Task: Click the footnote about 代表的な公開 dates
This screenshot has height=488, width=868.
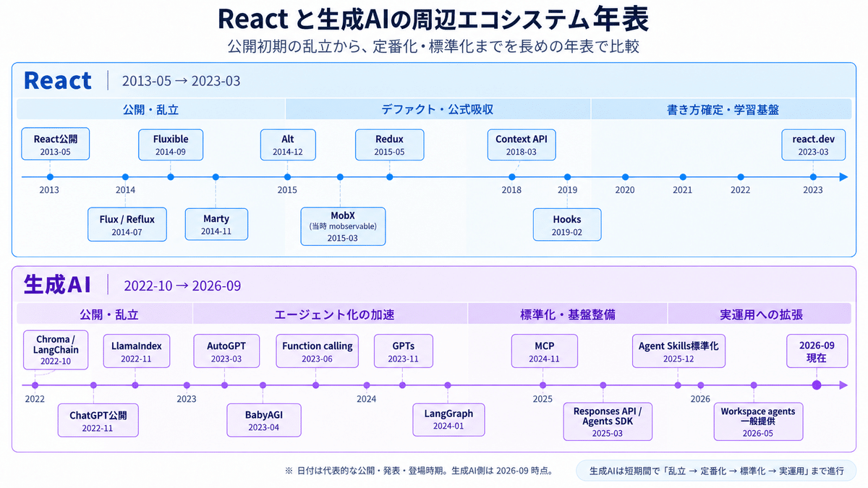Action: 420,471
